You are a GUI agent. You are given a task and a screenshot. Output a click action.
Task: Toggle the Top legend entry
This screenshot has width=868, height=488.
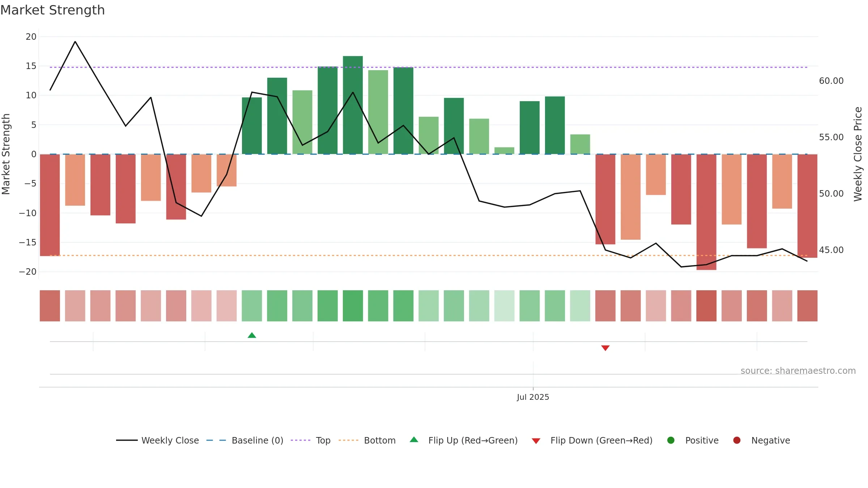pos(311,440)
